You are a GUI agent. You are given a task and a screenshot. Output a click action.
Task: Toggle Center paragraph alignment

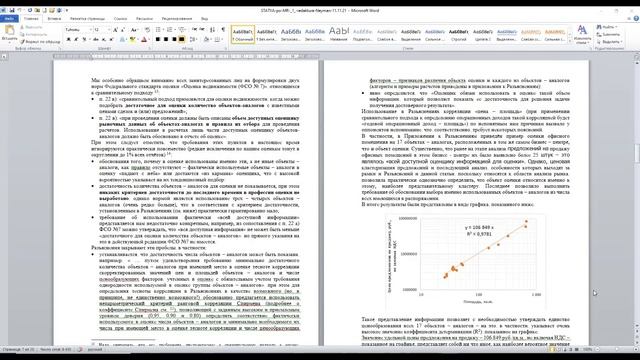coord(166,39)
